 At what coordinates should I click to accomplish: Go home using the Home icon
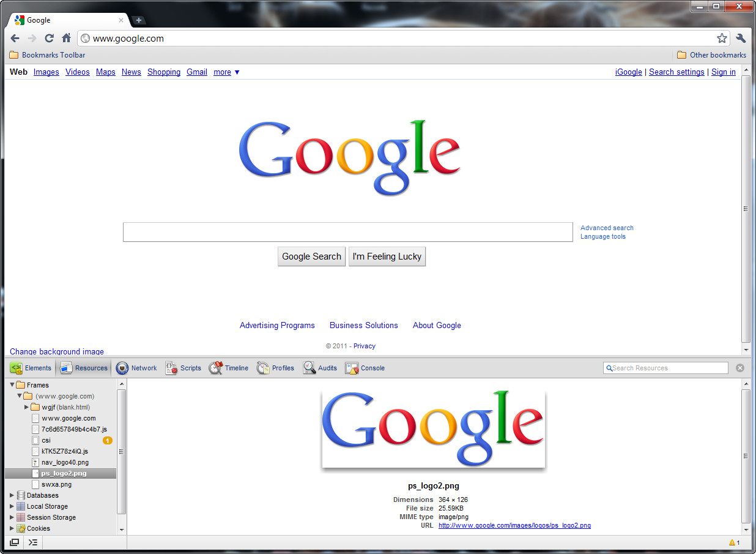click(x=67, y=38)
